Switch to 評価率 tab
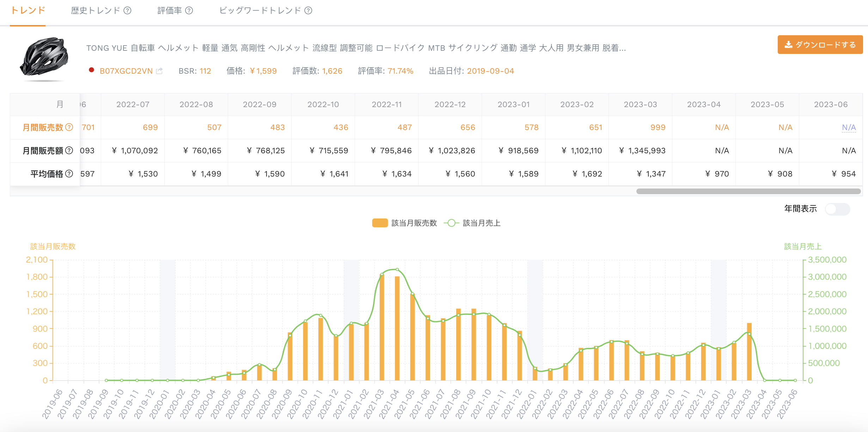This screenshot has width=868, height=432. click(x=170, y=11)
